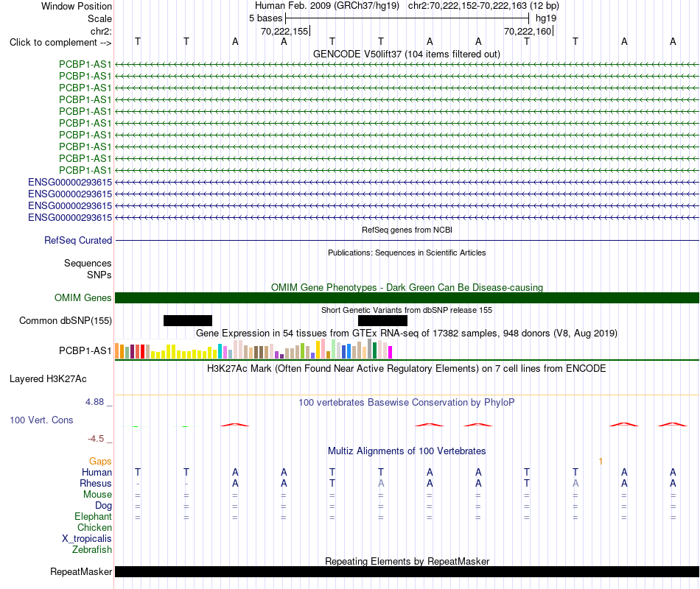The height and width of the screenshot is (589, 700).
Task: Click the SNPs track label
Action: 99,275
